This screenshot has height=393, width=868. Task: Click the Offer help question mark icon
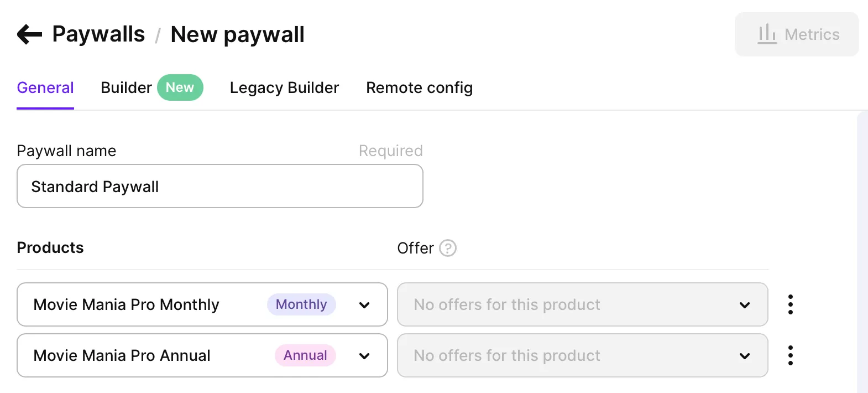pyautogui.click(x=448, y=248)
